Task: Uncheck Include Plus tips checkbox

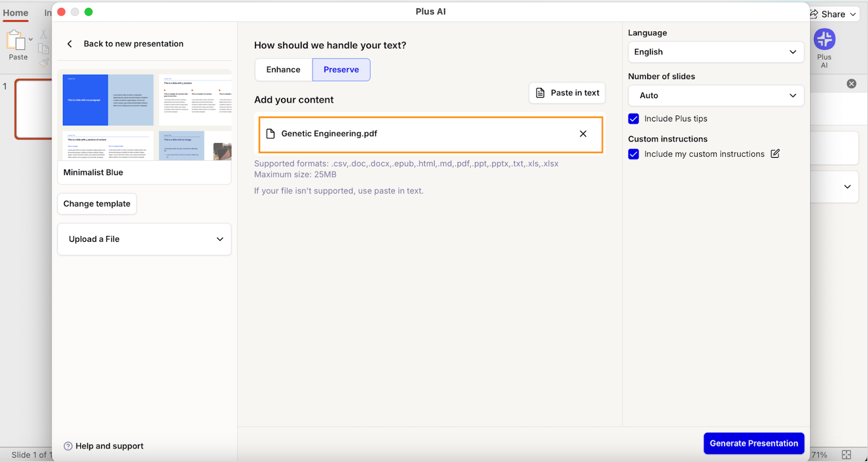Action: [633, 119]
